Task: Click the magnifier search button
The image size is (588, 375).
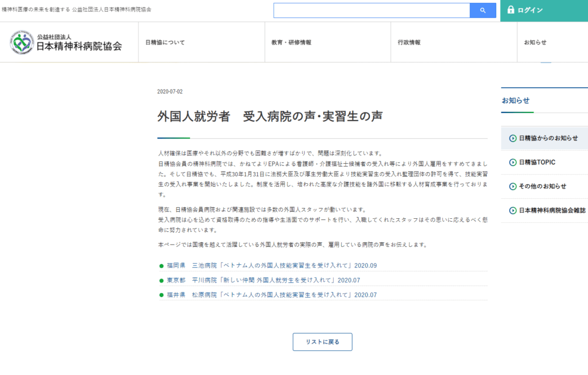Action: pyautogui.click(x=482, y=10)
